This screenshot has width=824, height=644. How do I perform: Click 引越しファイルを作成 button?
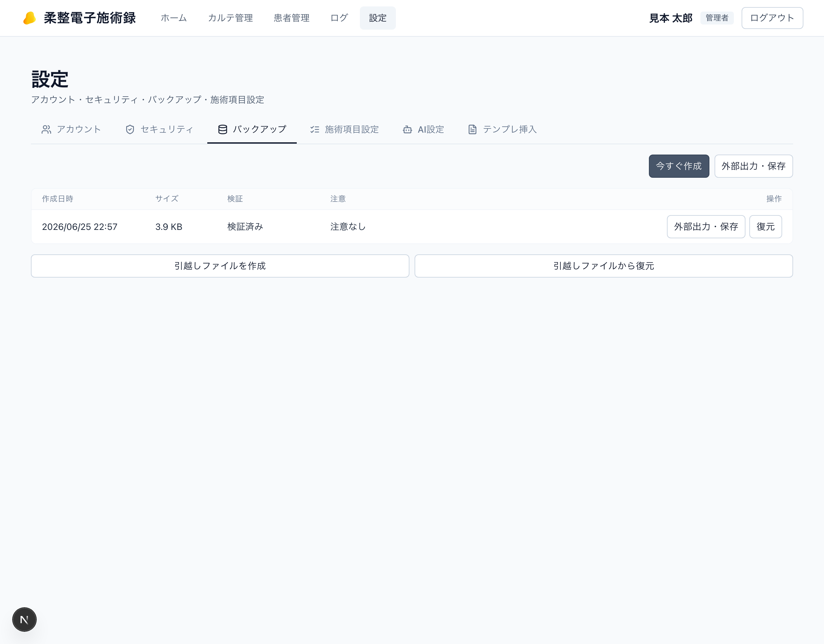coord(220,266)
